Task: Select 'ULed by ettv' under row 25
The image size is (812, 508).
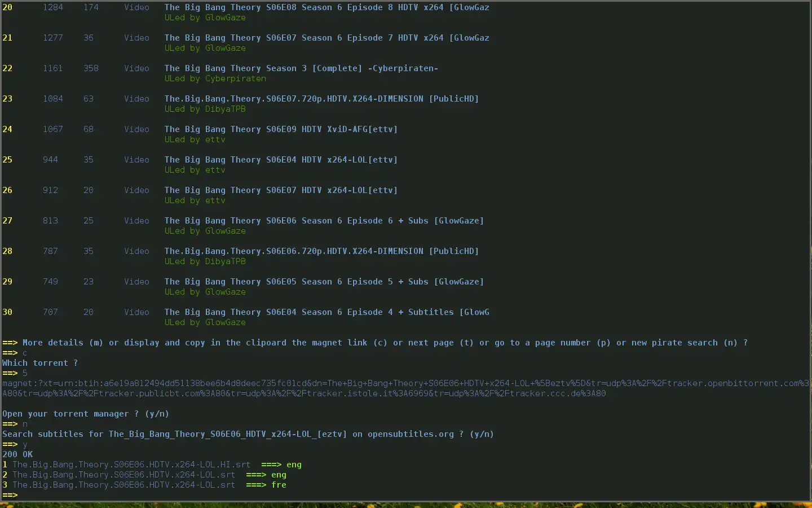Action: coord(195,170)
